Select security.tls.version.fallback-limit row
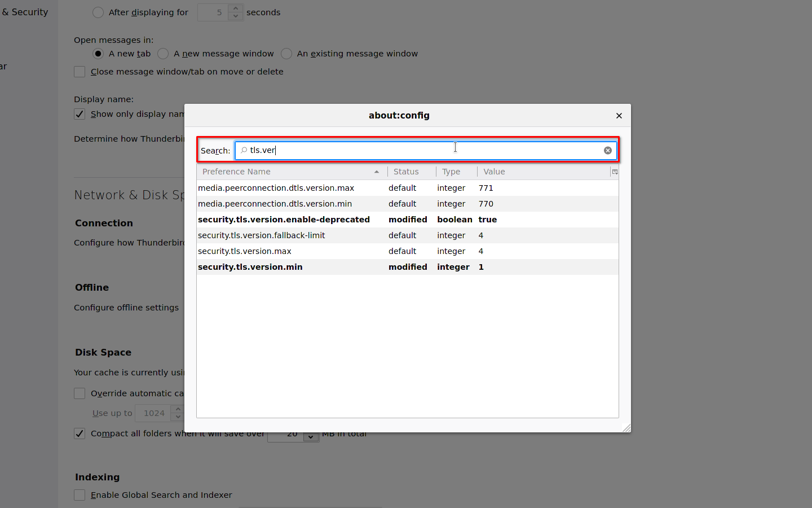The image size is (812, 508). [262, 235]
